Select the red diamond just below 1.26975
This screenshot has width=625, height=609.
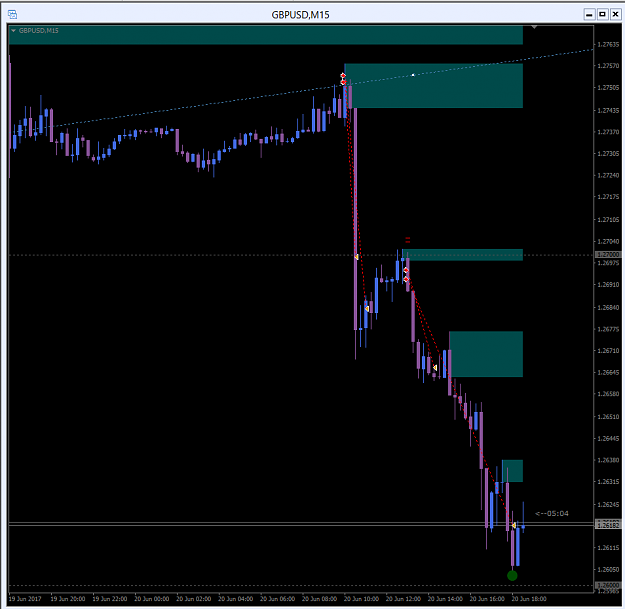pyautogui.click(x=406, y=270)
